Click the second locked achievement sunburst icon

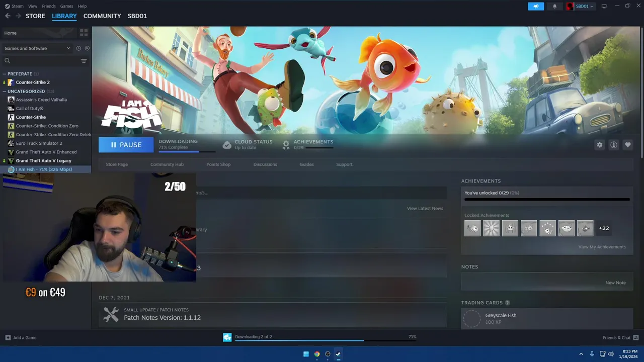coord(491,228)
